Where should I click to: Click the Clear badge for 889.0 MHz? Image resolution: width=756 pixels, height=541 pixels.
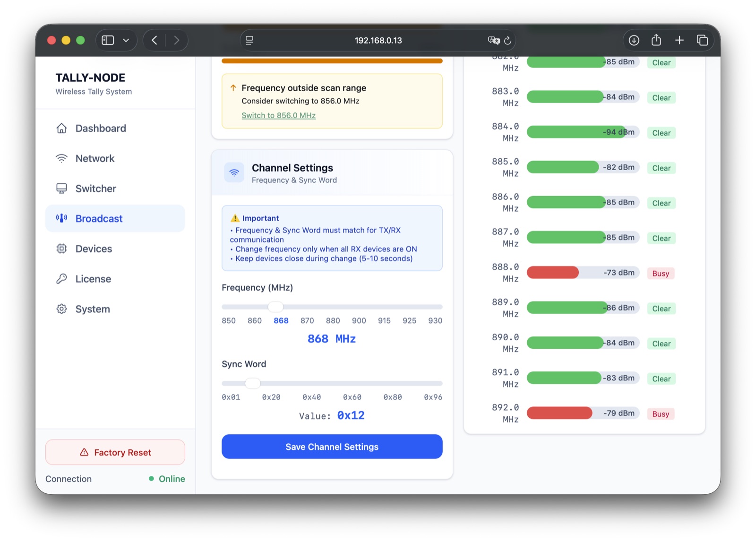click(x=661, y=309)
